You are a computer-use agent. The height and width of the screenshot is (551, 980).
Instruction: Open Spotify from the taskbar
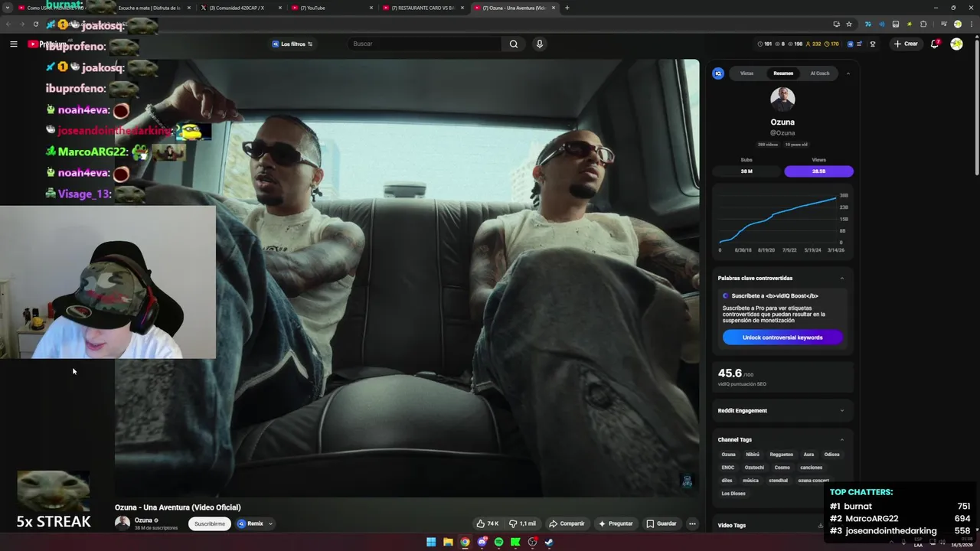point(498,542)
